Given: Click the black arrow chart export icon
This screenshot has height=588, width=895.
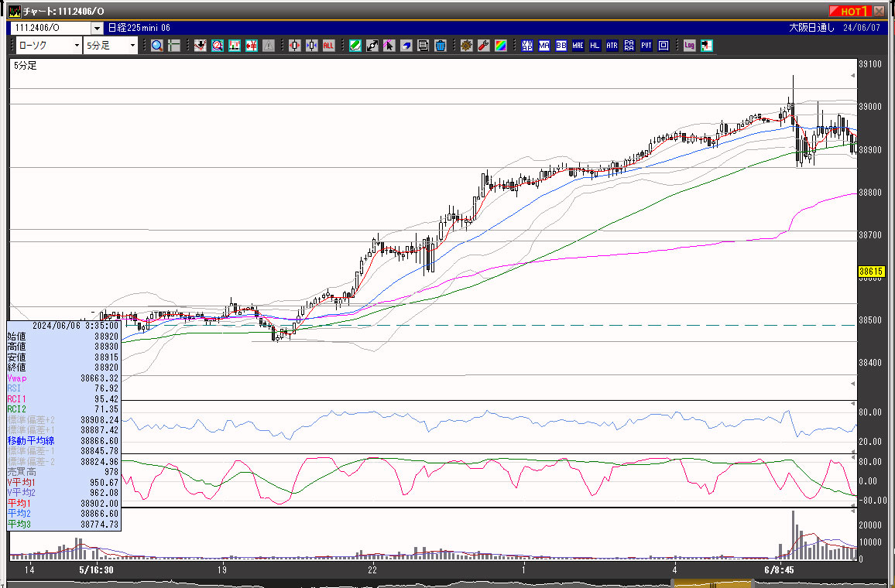Looking at the screenshot, I should (x=707, y=46).
